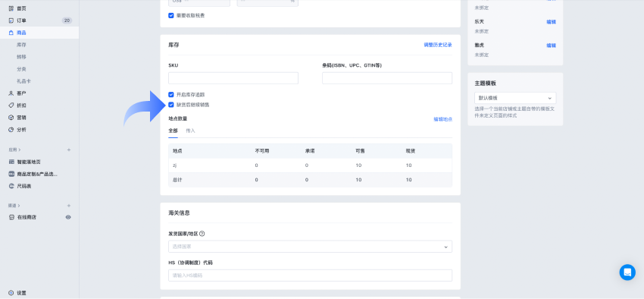Go to 礼品卡 submenu item
This screenshot has height=299, width=644.
coord(23,81)
